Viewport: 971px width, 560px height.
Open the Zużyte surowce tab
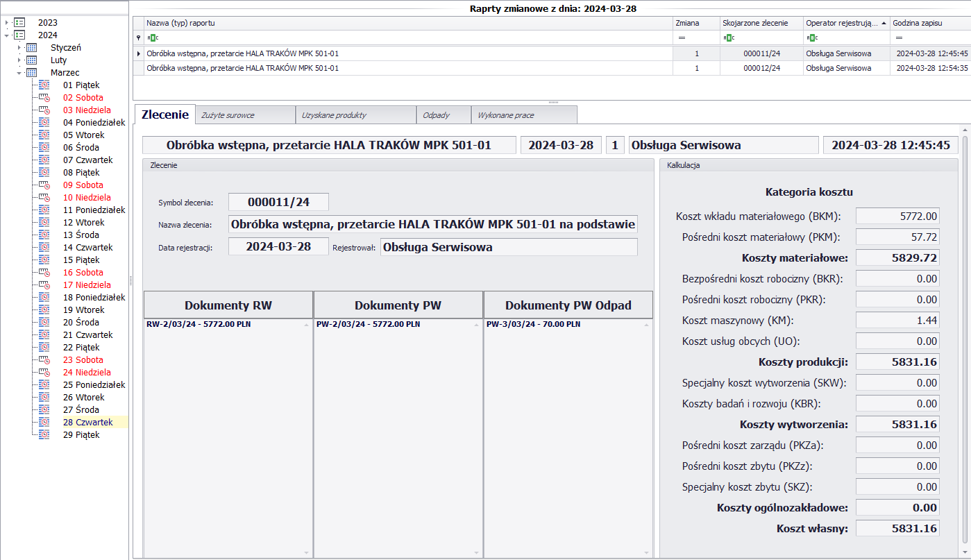coord(246,115)
